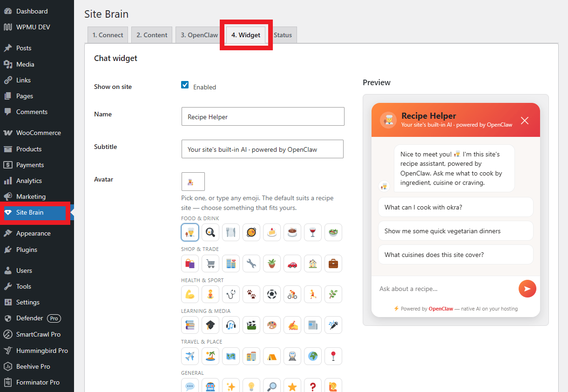
Task: Pick the stack of books avatar
Action: 190,325
